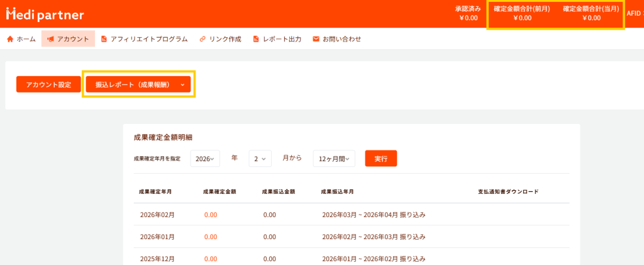Go to the ホーム menu item
Image resolution: width=644 pixels, height=265 pixels.
pos(26,39)
